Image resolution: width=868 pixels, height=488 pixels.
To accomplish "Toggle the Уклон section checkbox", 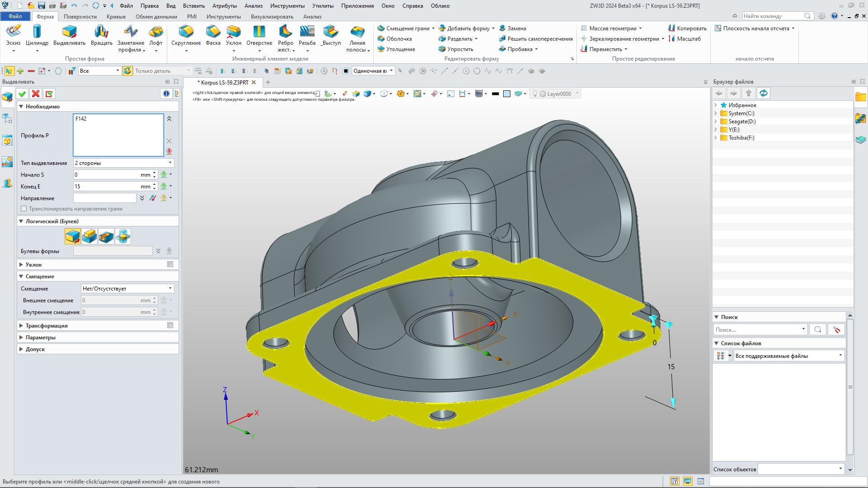I will click(x=170, y=264).
